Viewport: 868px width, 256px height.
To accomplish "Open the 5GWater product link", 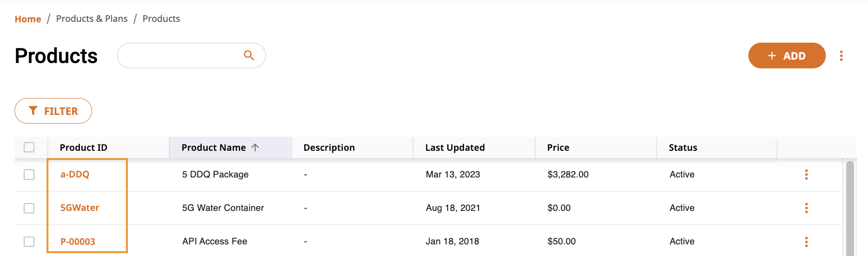I will (x=79, y=208).
